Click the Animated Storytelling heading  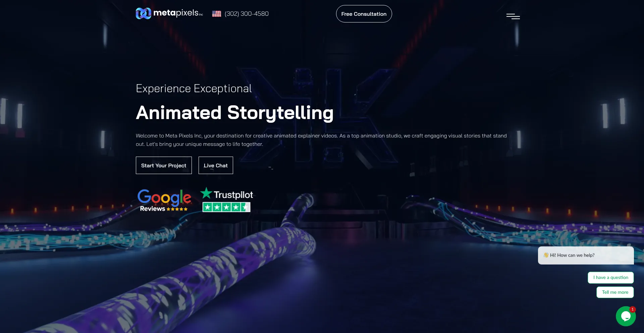pos(235,113)
